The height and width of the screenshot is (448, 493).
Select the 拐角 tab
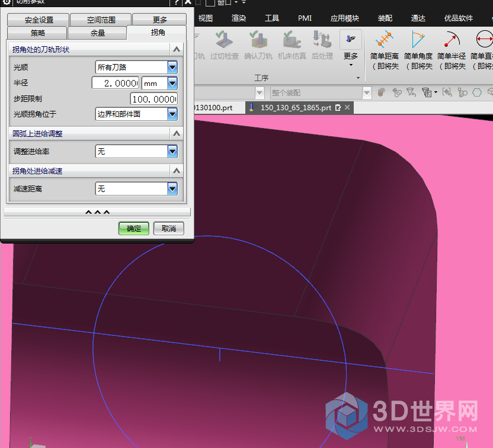pyautogui.click(x=157, y=33)
